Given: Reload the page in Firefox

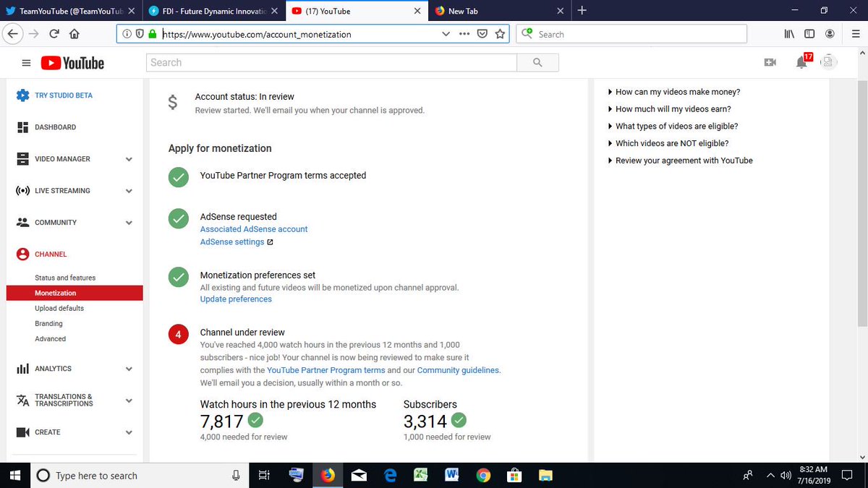Looking at the screenshot, I should coord(54,34).
